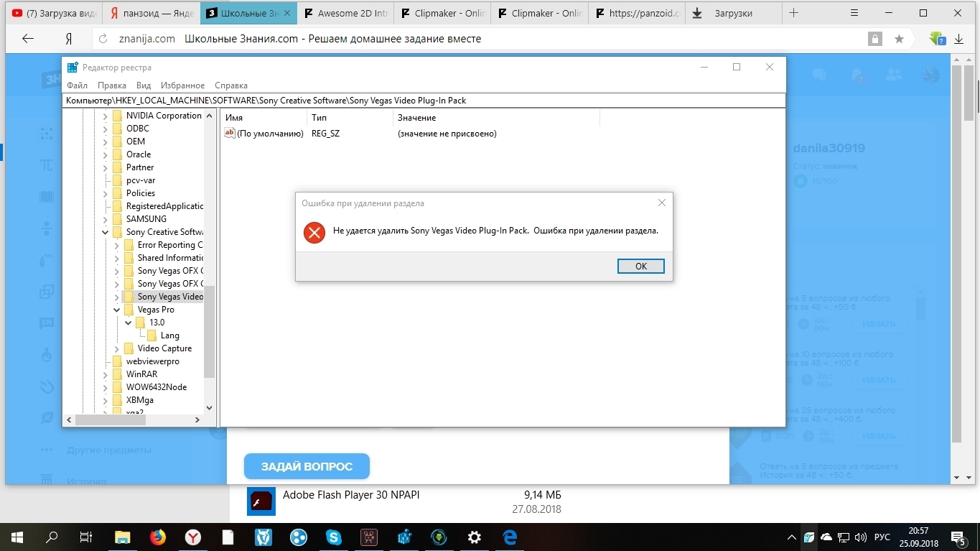Select the Lang registry folder
980x551 pixels.
169,335
